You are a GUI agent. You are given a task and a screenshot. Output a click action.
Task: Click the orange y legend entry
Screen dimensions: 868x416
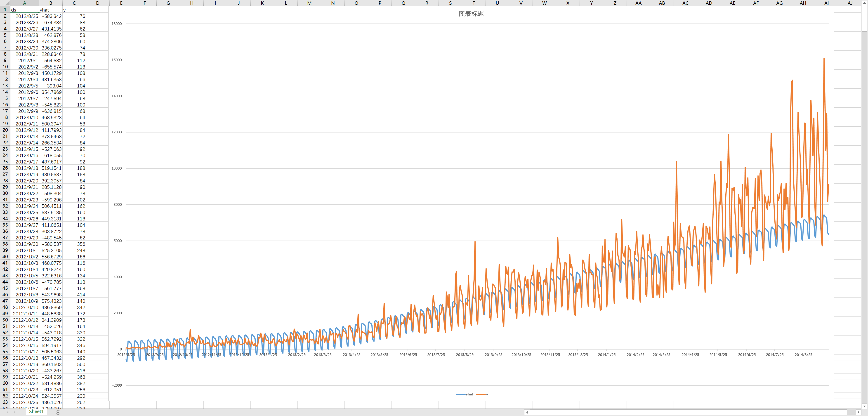482,394
